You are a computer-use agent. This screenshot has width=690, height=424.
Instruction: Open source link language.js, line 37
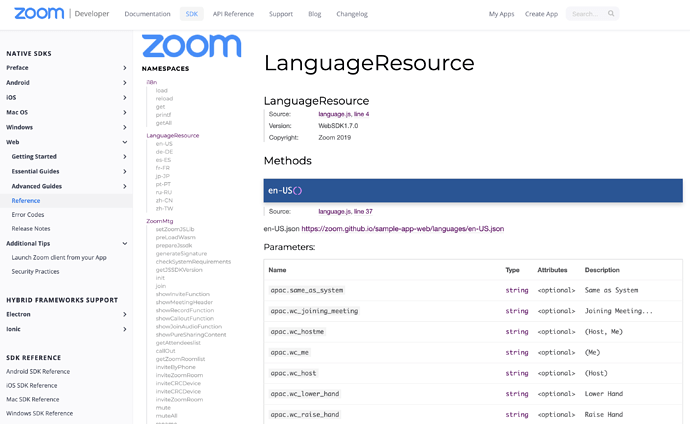345,212
